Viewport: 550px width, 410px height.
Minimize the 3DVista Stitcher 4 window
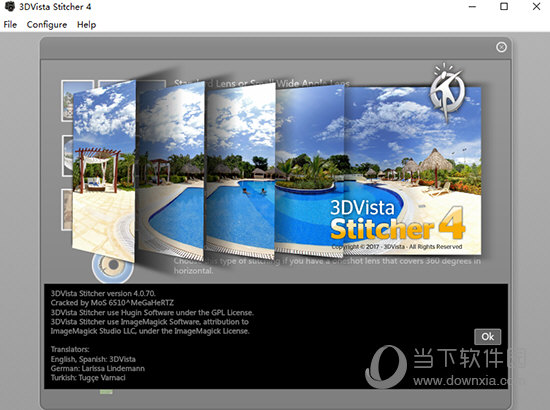pos(472,7)
